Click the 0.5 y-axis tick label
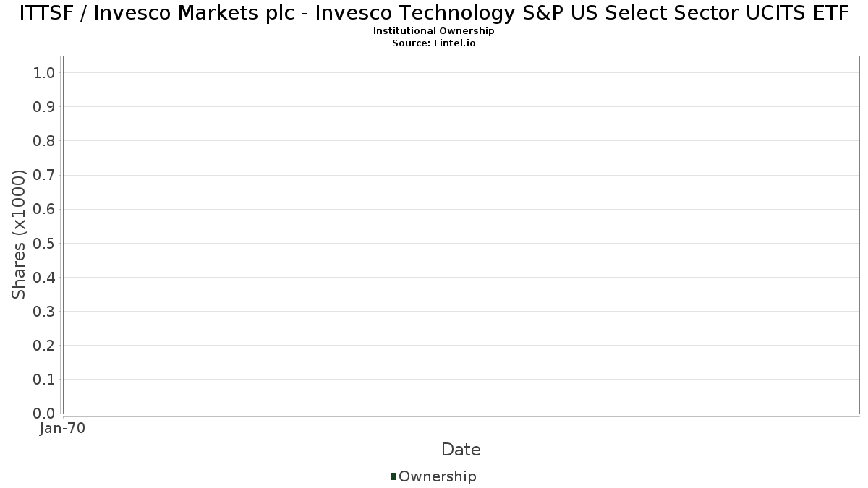The height and width of the screenshot is (488, 868). (x=44, y=243)
